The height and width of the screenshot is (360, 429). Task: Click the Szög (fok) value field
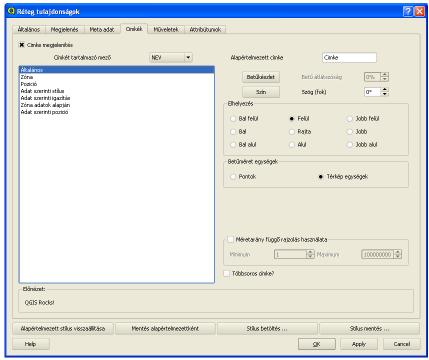tap(373, 92)
